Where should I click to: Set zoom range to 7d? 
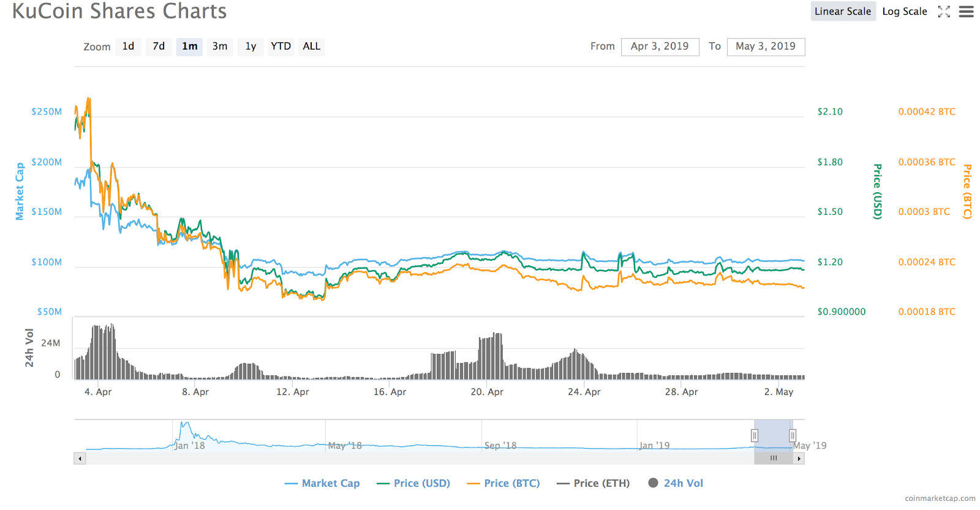pyautogui.click(x=159, y=47)
